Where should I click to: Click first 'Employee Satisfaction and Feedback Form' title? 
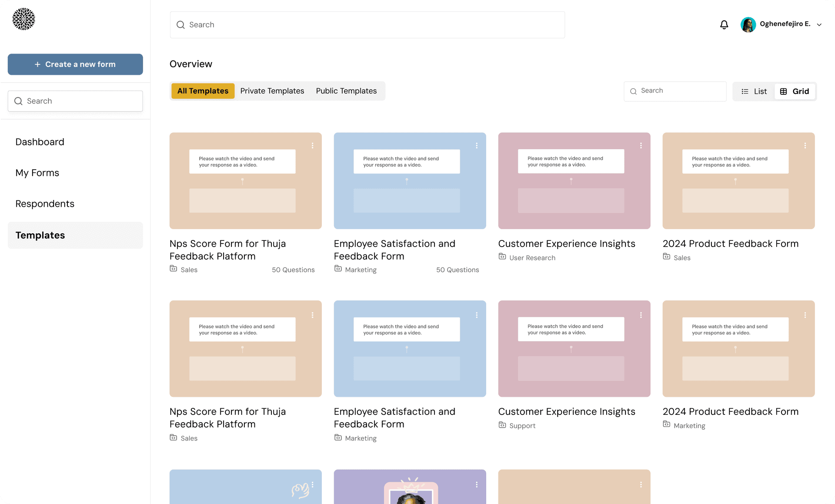tap(395, 250)
